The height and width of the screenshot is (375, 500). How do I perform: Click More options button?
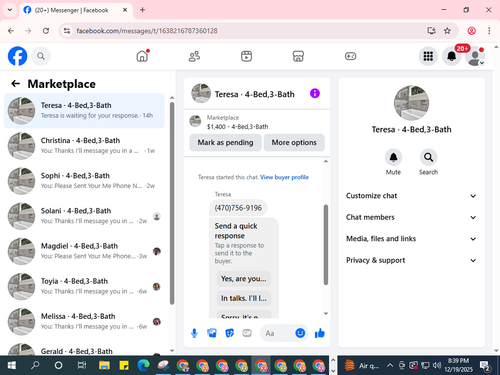click(x=294, y=143)
